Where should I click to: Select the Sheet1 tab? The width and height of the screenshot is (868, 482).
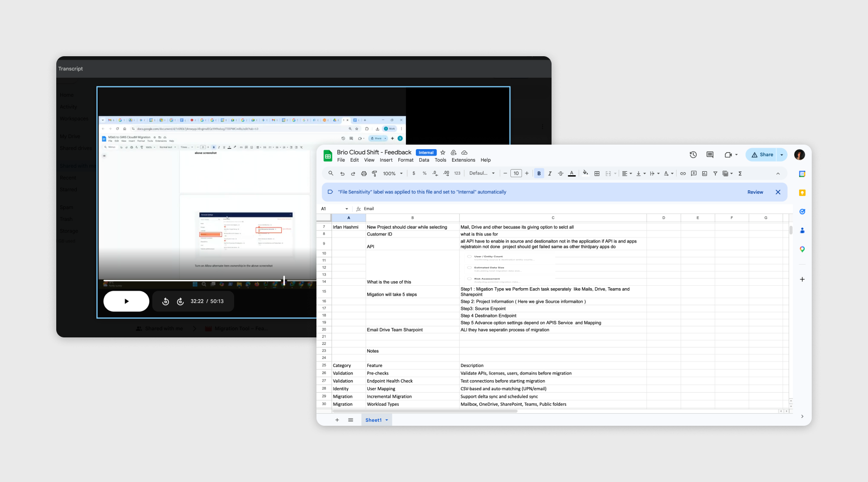(376, 420)
